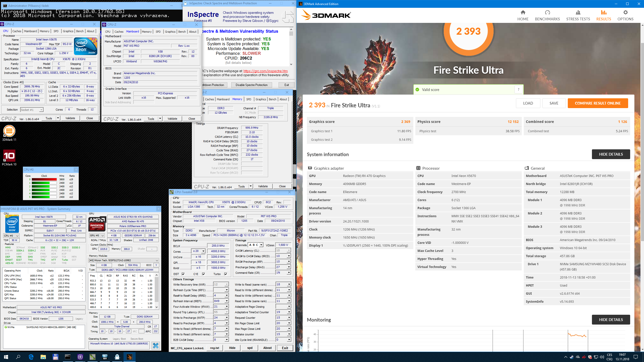The width and height of the screenshot is (644, 362).
Task: Switch to InSpectre ghost taskbar icon
Action: click(117, 357)
